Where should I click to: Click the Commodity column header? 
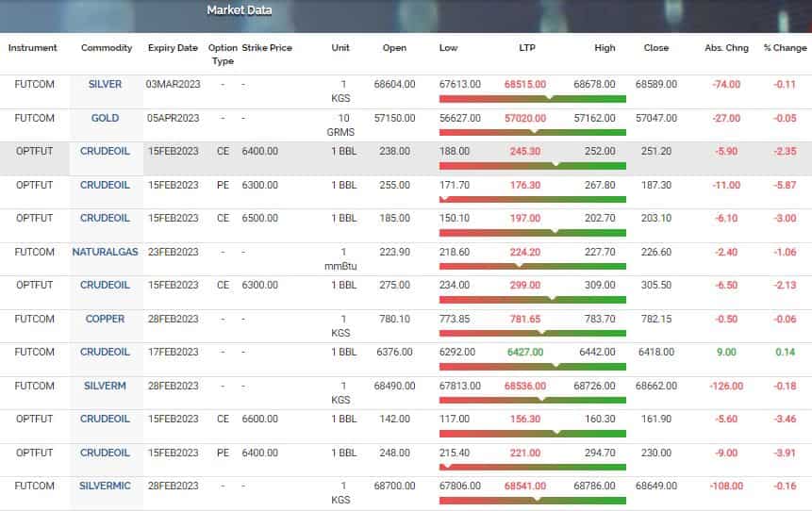pos(107,48)
